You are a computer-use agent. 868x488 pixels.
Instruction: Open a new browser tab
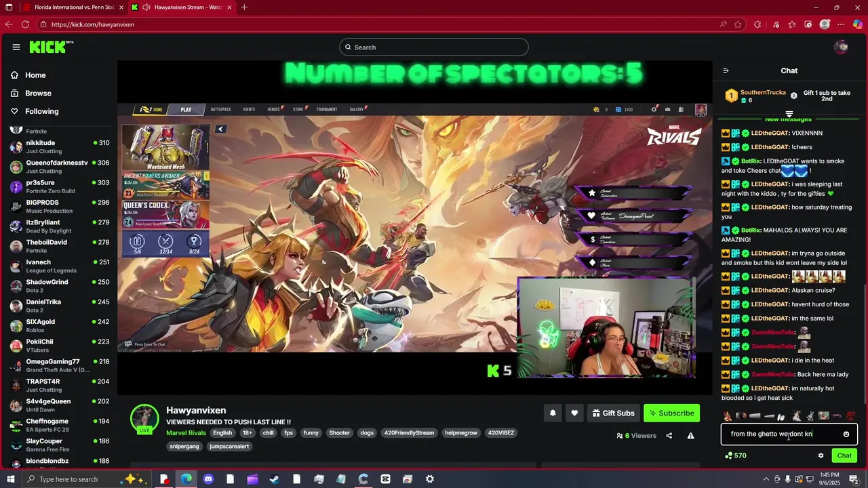(x=244, y=7)
